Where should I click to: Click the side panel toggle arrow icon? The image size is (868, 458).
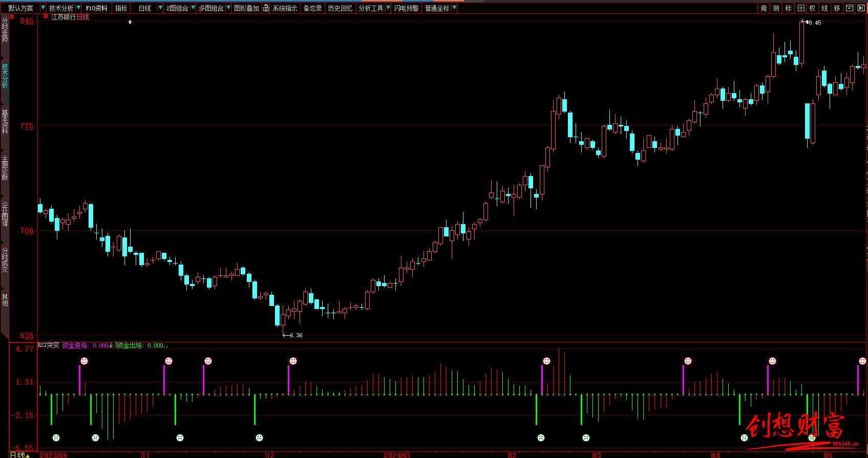[861, 8]
